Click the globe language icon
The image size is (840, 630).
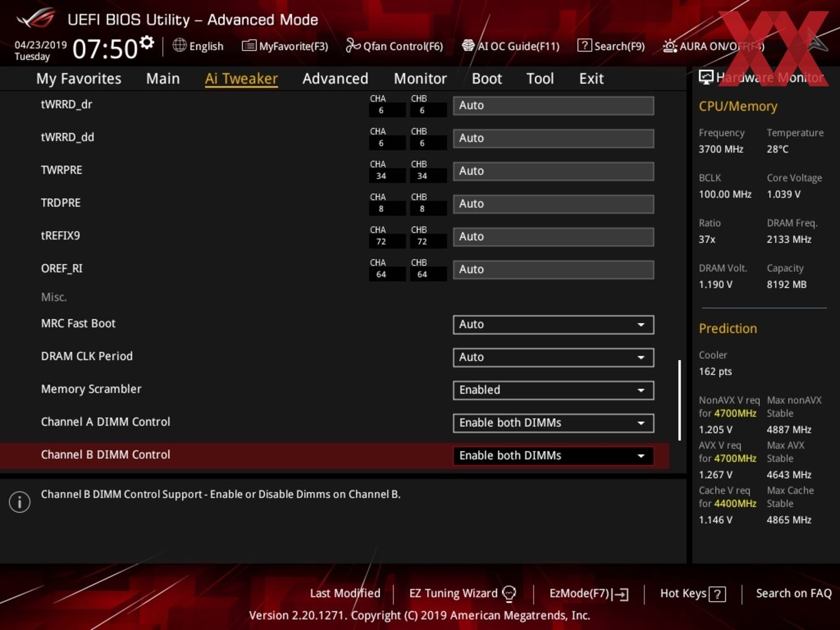179,45
